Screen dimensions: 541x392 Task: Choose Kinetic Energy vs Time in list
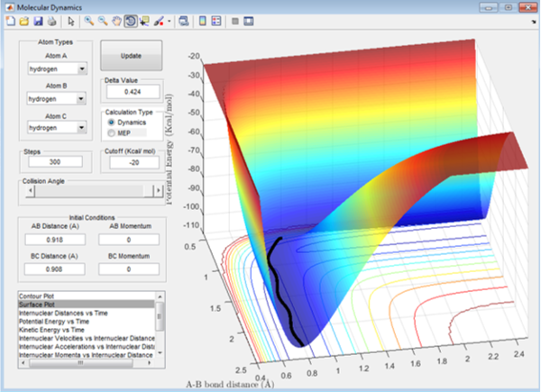(x=54, y=331)
